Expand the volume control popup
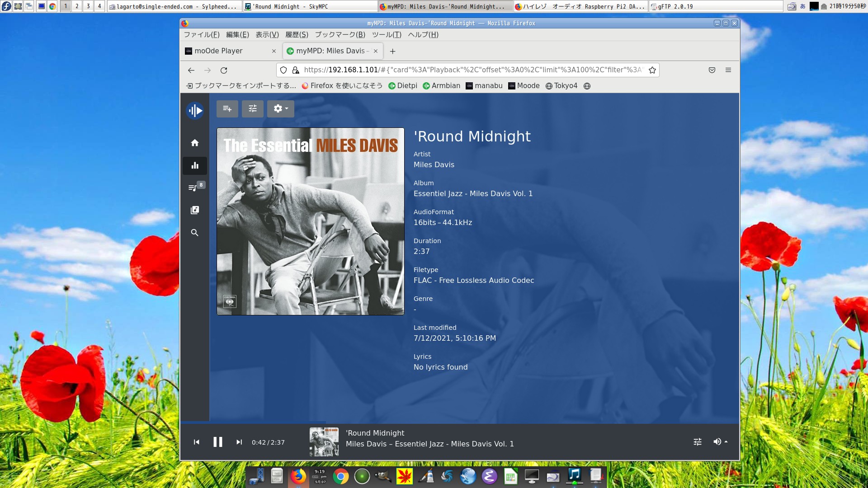 click(x=720, y=442)
